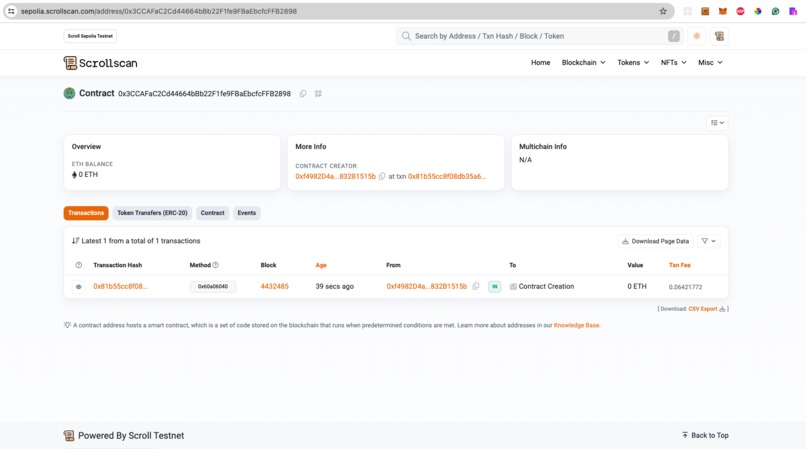Open contract creator address link
The image size is (806, 449).
335,176
